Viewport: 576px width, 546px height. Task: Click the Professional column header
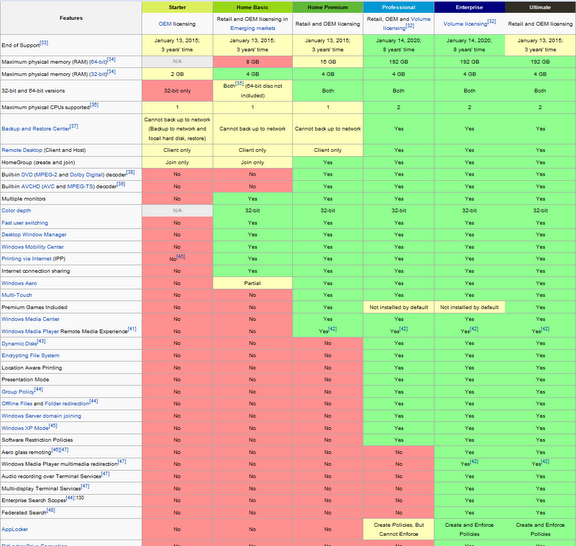point(399,7)
